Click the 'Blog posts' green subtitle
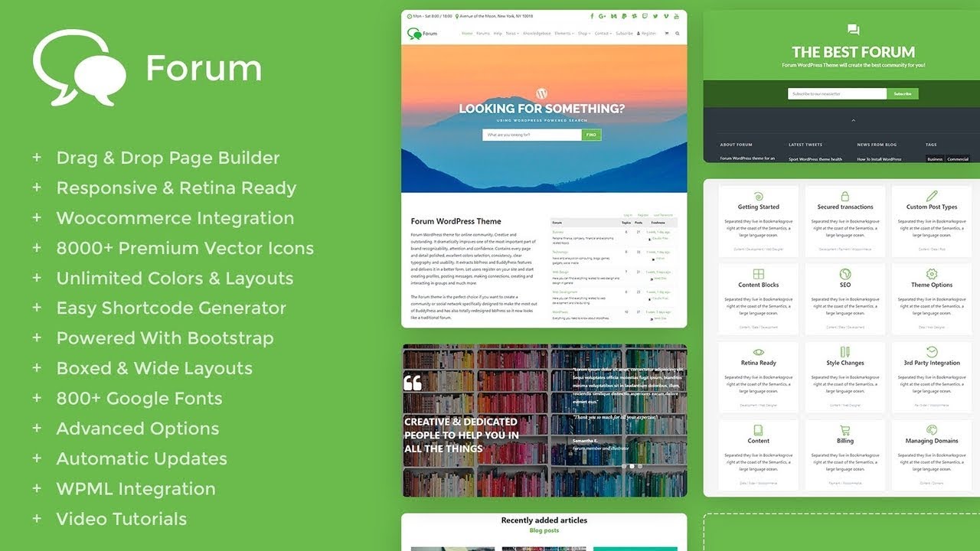 click(544, 530)
